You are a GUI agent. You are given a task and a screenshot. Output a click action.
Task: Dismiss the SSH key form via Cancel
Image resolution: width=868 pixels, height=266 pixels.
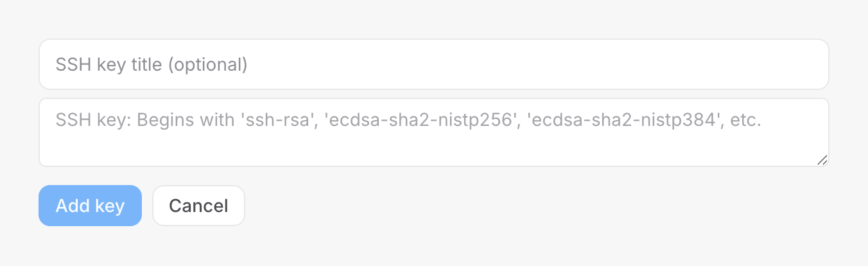pos(198,206)
